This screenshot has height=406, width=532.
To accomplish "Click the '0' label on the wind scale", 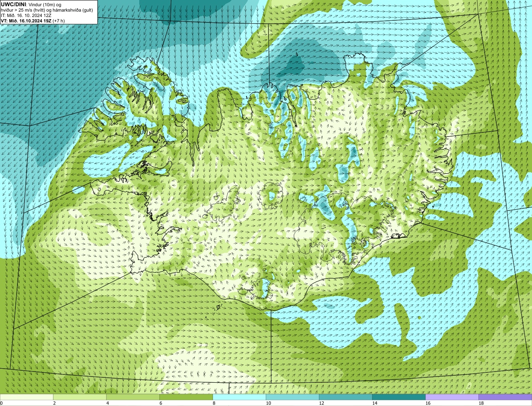I will 2,403.
